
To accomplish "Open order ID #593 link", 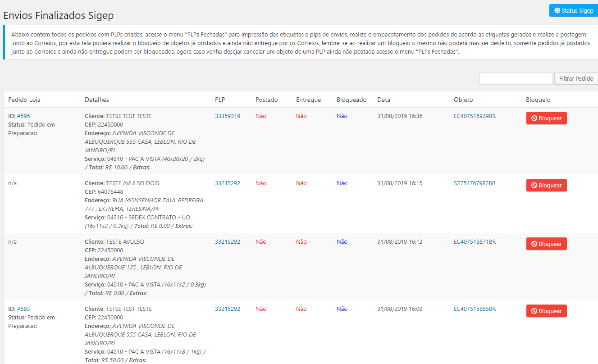I will (x=23, y=309).
